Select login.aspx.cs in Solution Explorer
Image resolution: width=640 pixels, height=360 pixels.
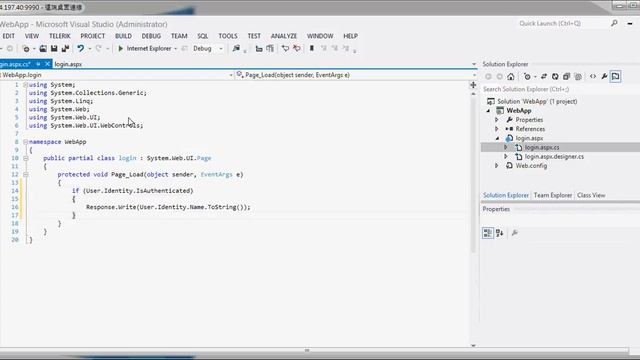(x=542, y=147)
